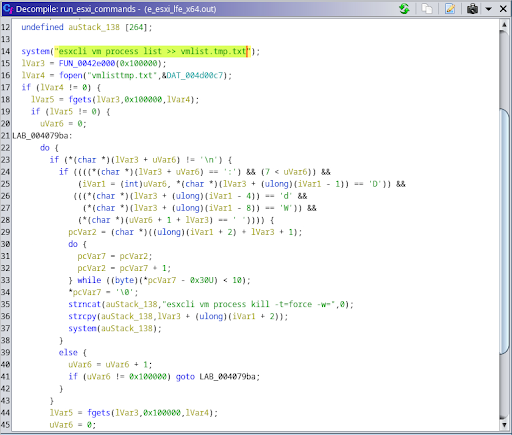Viewport: 512px width, 435px height.
Task: Click uVar6 = 0 on line 45
Action: (72, 425)
